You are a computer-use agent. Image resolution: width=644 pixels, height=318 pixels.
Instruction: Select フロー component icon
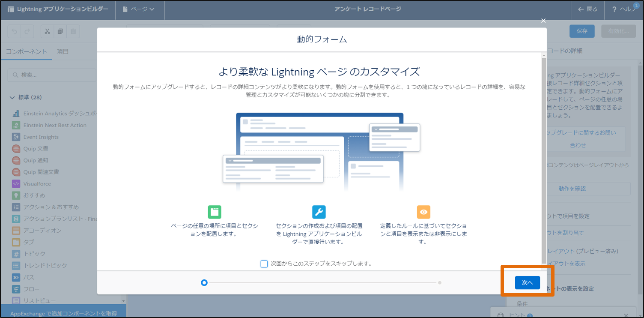[16, 289]
